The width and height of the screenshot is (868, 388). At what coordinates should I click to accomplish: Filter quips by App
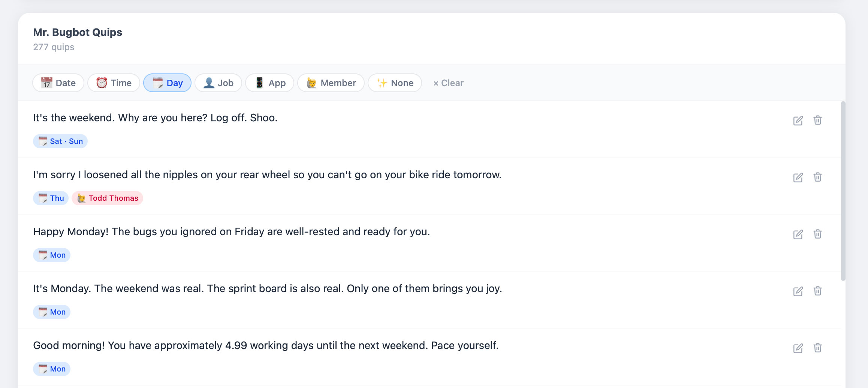pos(269,83)
